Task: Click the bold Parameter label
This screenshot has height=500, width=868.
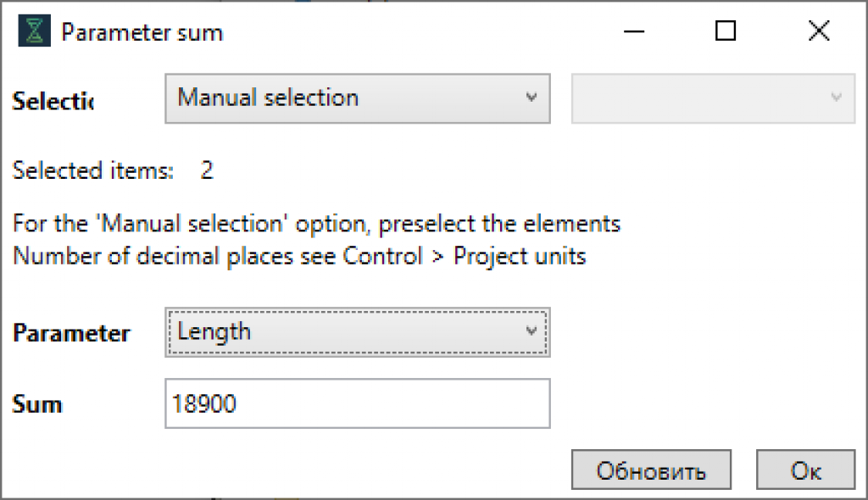Action: pyautogui.click(x=71, y=333)
